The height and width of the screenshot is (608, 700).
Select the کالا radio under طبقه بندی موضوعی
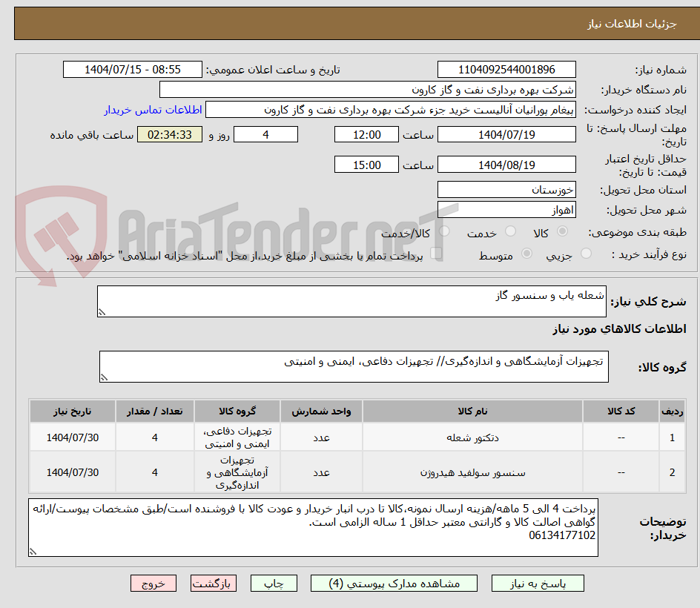(x=562, y=231)
